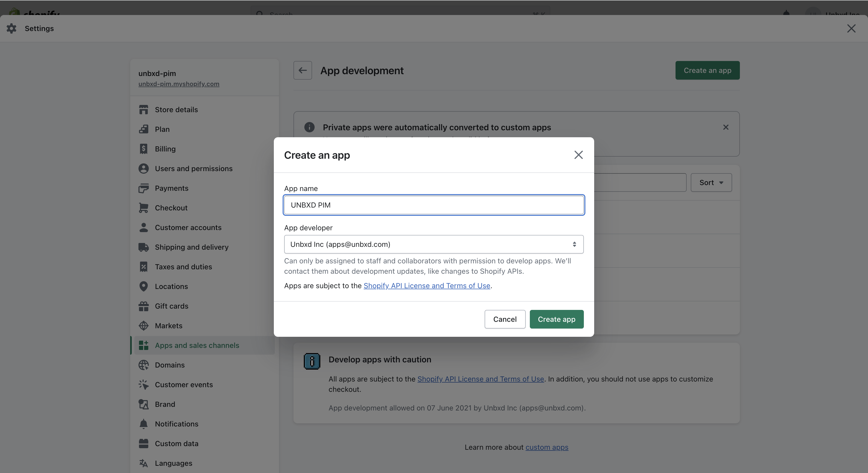The width and height of the screenshot is (868, 473).
Task: Open Gift cards settings
Action: [x=204, y=306]
